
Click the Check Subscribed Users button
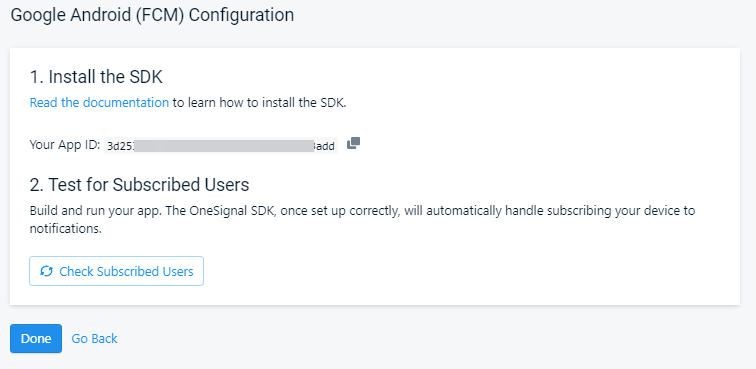point(116,271)
